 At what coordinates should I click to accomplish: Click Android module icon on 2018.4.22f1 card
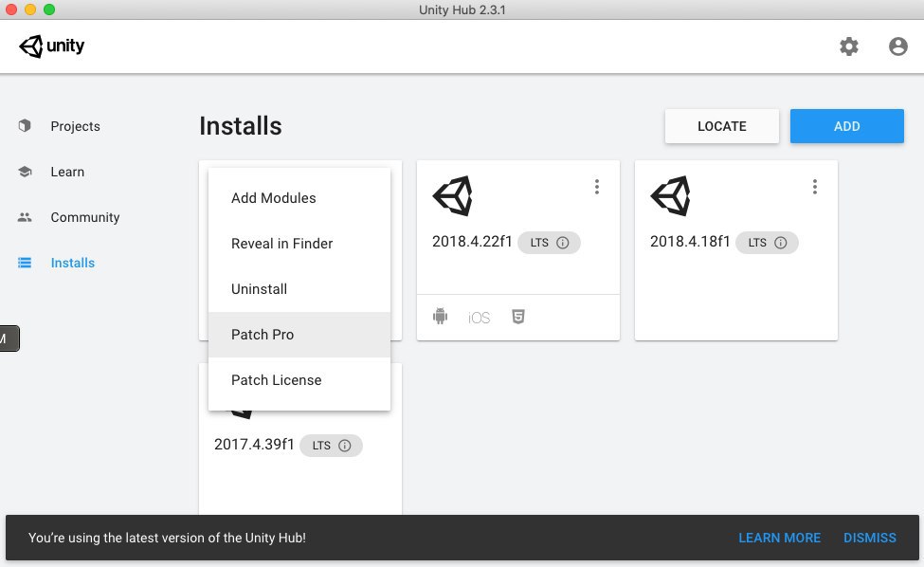pos(440,317)
